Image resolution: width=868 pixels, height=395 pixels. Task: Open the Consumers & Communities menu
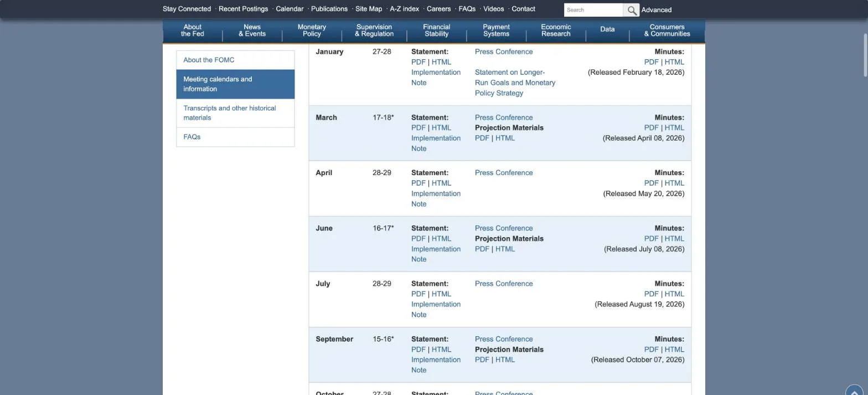[x=667, y=30]
